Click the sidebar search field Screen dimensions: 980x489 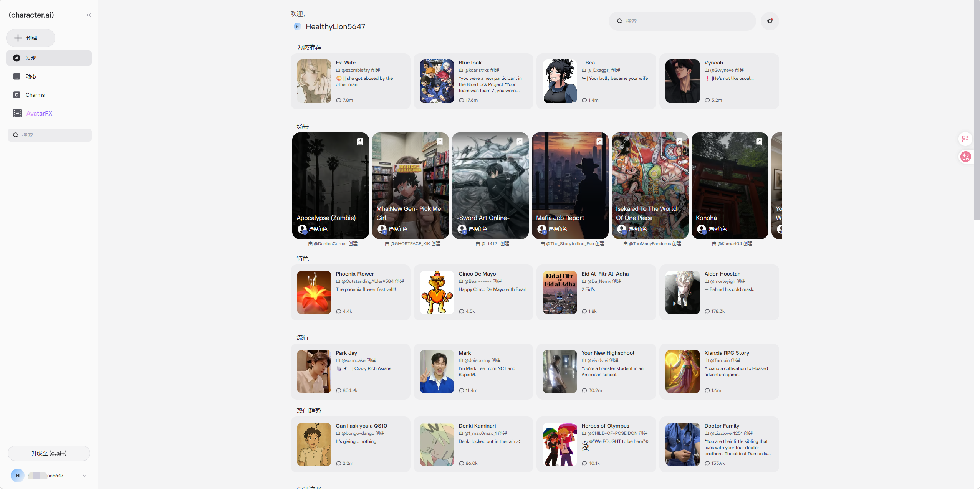click(x=50, y=135)
